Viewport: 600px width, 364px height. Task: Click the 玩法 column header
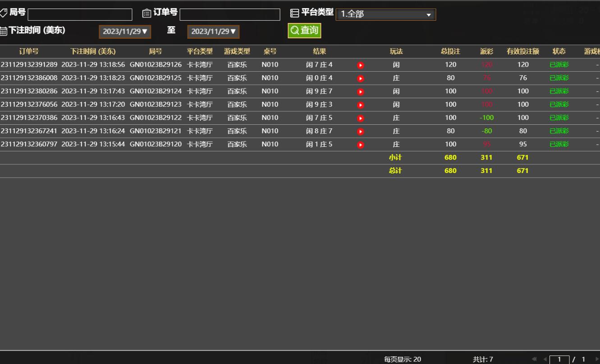pos(396,52)
